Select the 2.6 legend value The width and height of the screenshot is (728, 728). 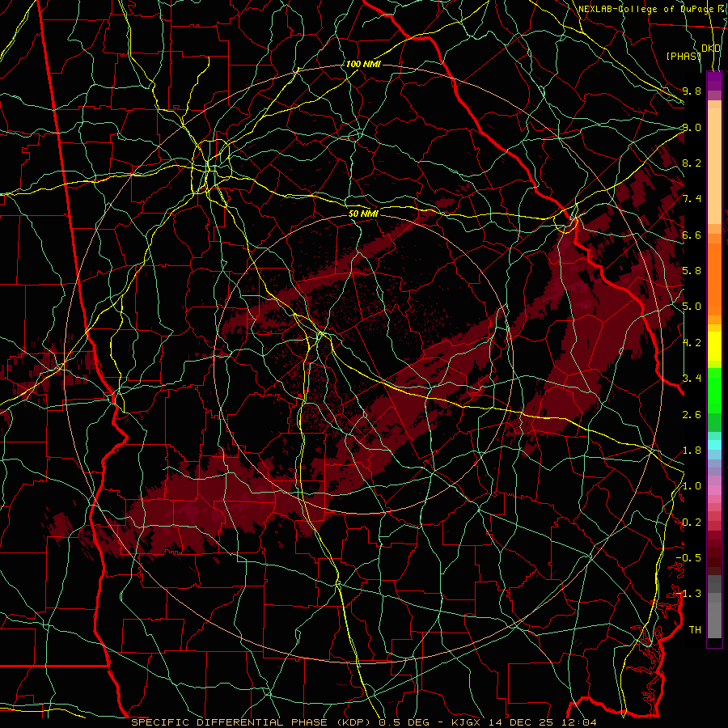[692, 414]
